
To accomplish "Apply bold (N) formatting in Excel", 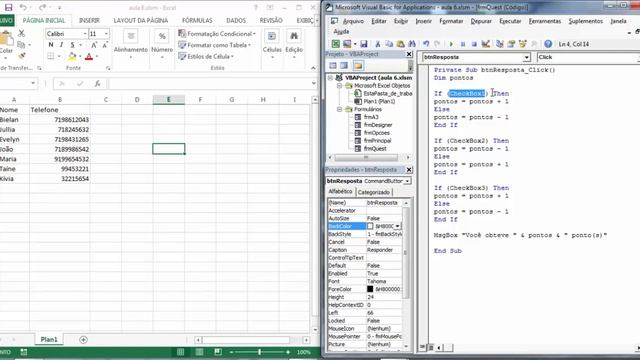I will click(51, 45).
